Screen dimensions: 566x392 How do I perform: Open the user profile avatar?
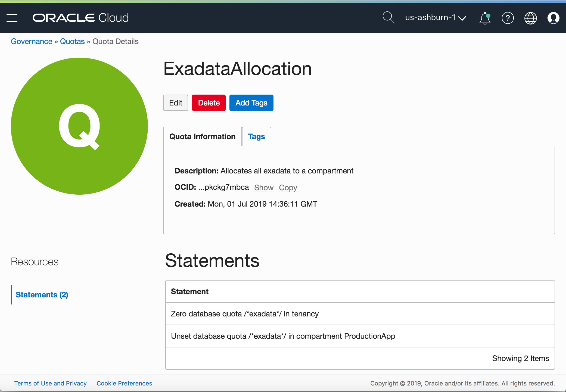[553, 18]
